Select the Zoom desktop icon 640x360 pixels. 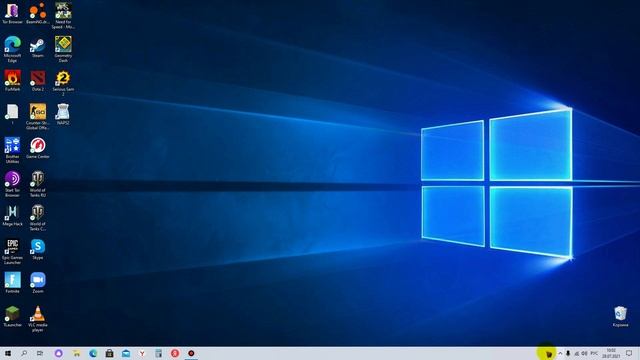click(38, 282)
